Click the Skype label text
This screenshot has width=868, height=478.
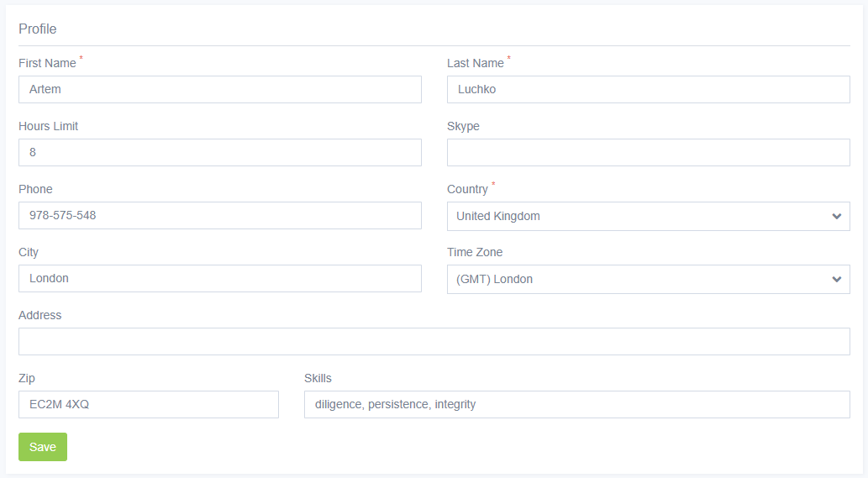[463, 127]
